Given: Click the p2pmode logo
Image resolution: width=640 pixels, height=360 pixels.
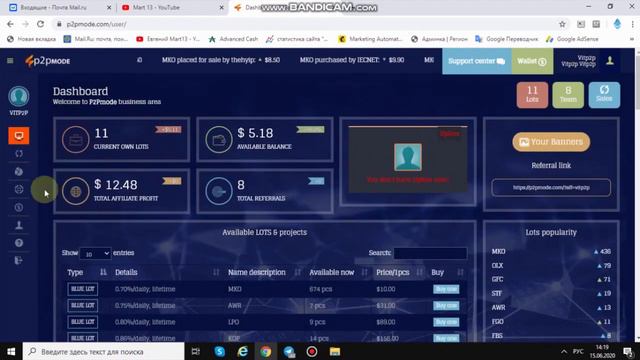Looking at the screenshot, I should coord(47,61).
